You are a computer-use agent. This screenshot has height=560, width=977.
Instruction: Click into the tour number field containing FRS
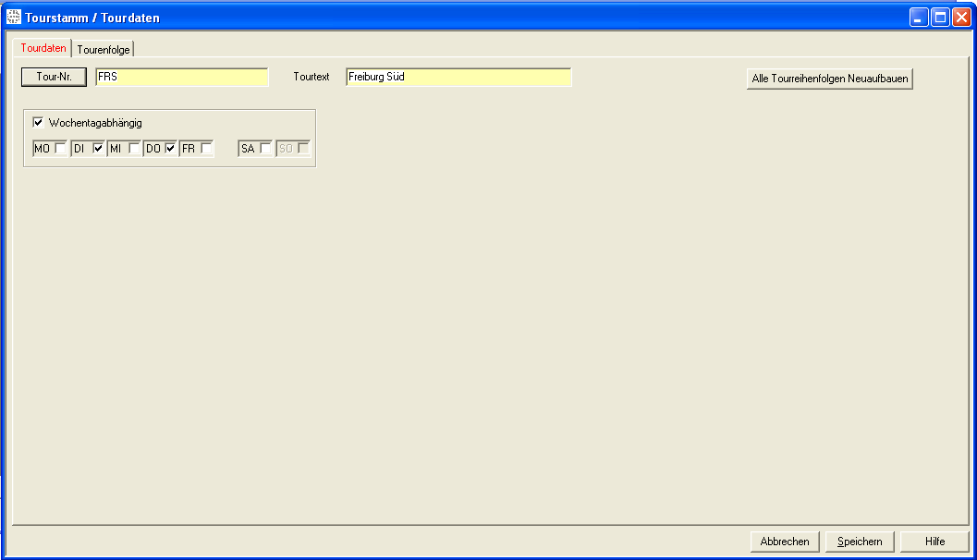pyautogui.click(x=181, y=78)
